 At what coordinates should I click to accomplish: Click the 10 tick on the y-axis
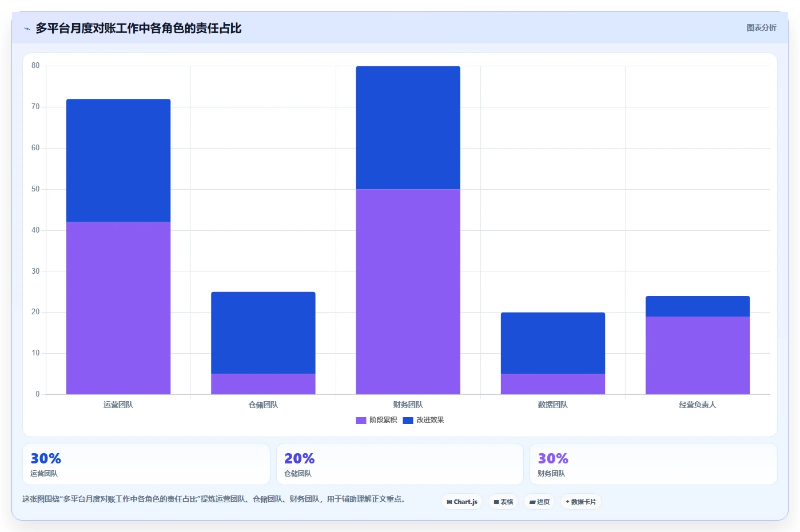(x=35, y=353)
